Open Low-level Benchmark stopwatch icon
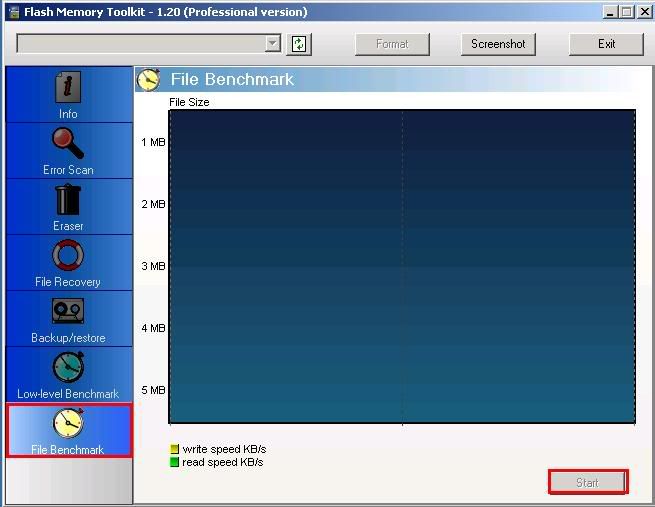The image size is (655, 507). click(x=69, y=367)
